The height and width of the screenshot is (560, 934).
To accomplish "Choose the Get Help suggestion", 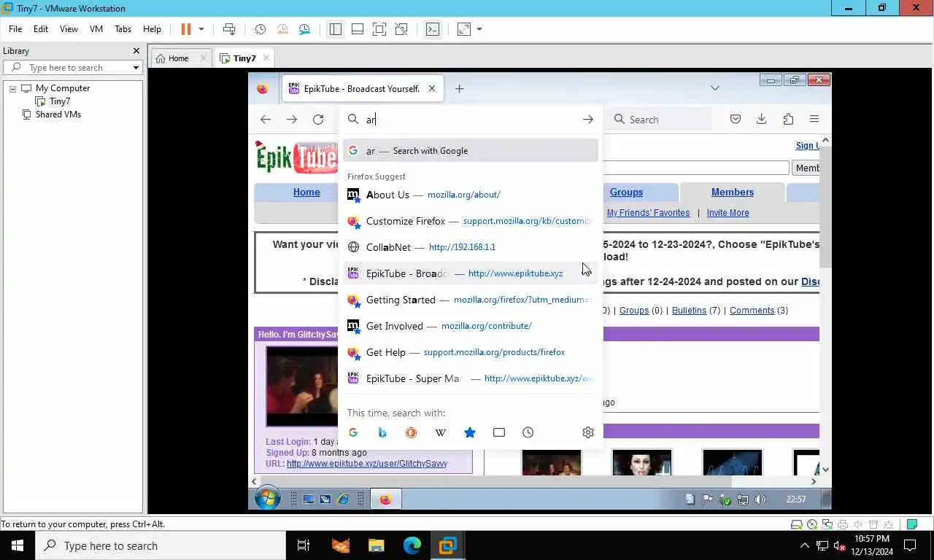I will pos(471,352).
